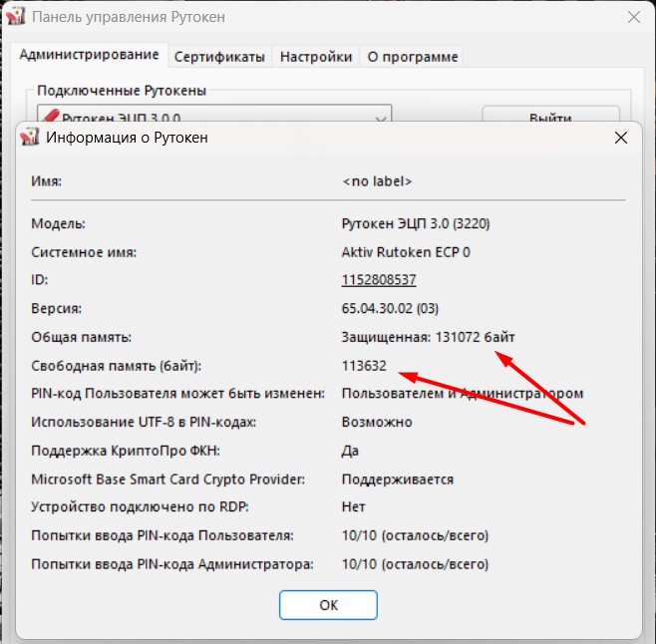Click the Подключенные Рутокены group label

click(122, 91)
